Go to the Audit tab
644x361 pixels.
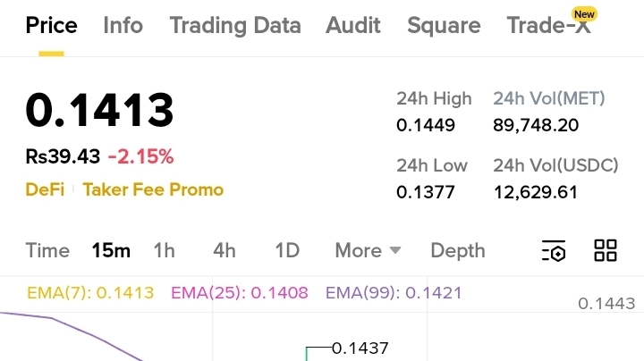click(352, 25)
